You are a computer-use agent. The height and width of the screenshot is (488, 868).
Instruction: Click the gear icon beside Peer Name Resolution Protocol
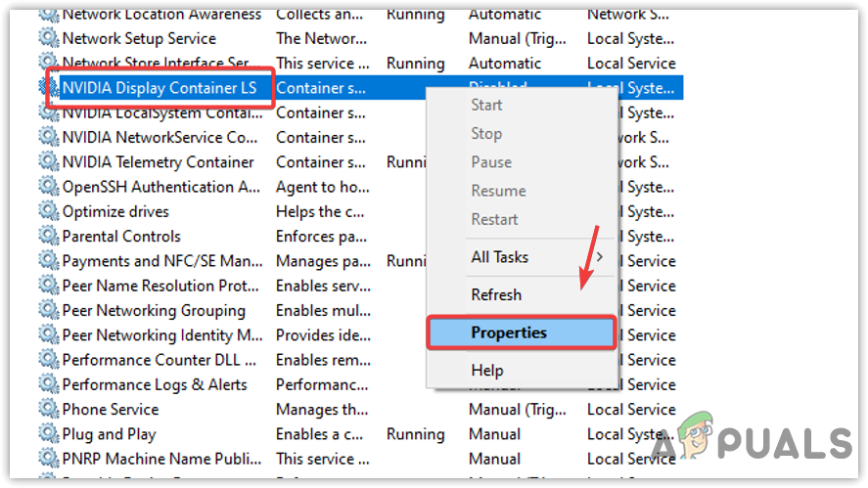49,286
